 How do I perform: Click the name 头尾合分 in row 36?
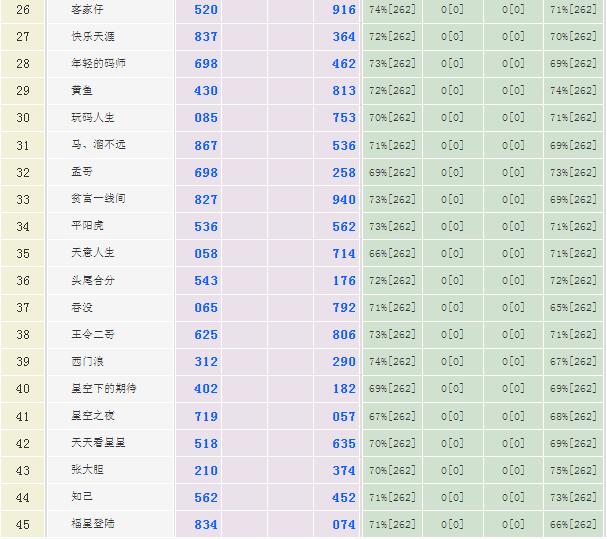pyautogui.click(x=91, y=281)
